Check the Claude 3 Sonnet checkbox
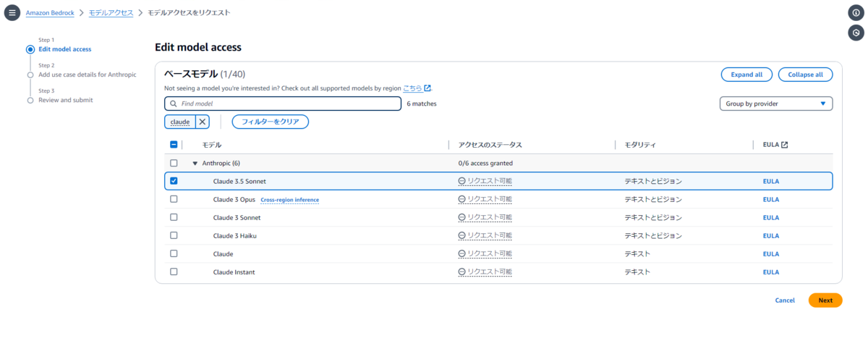The height and width of the screenshot is (362, 868). 174,217
